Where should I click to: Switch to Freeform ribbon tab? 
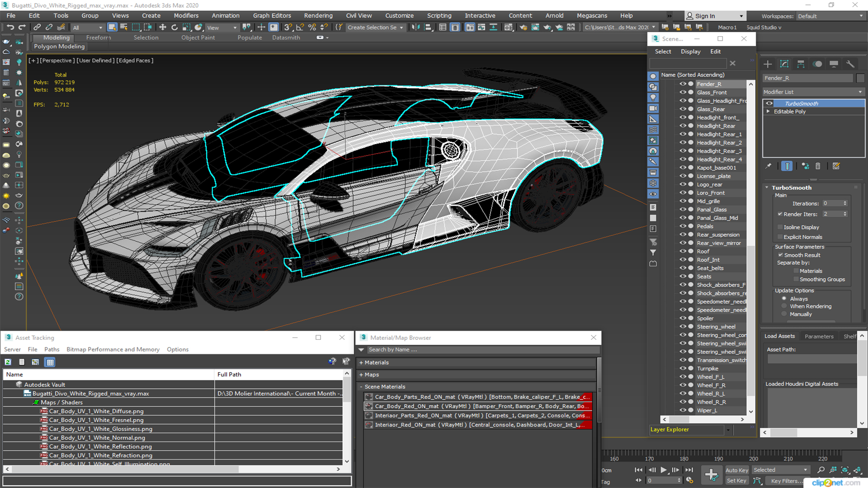(x=98, y=38)
